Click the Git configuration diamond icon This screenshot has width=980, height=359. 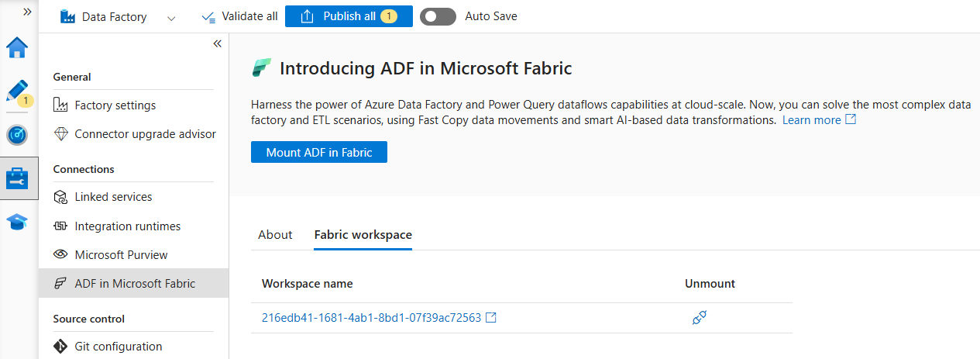[x=61, y=347]
